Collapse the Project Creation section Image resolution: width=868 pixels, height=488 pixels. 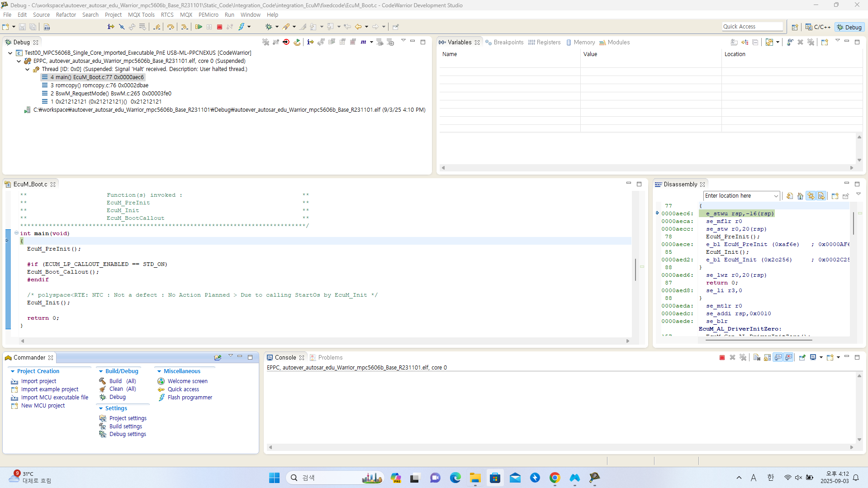coord(13,371)
